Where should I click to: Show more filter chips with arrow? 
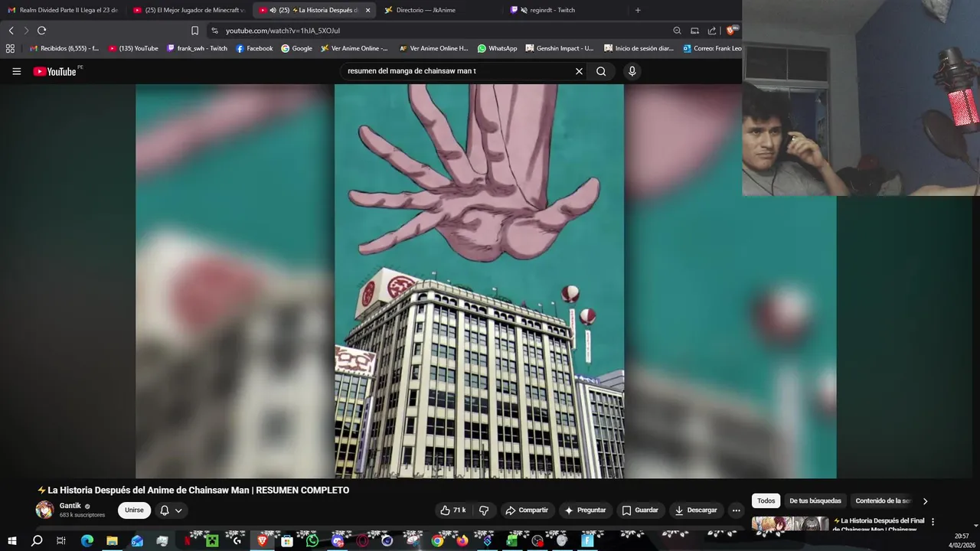pyautogui.click(x=925, y=501)
